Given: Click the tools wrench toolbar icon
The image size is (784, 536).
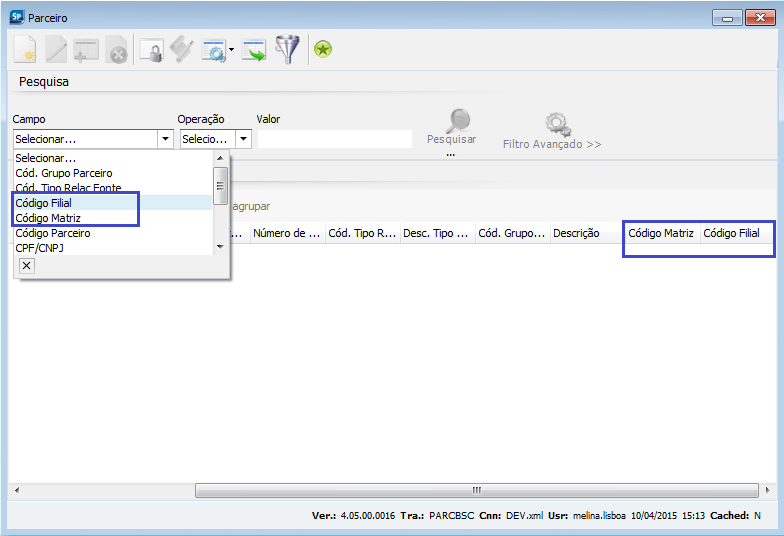Looking at the screenshot, I should [x=182, y=50].
